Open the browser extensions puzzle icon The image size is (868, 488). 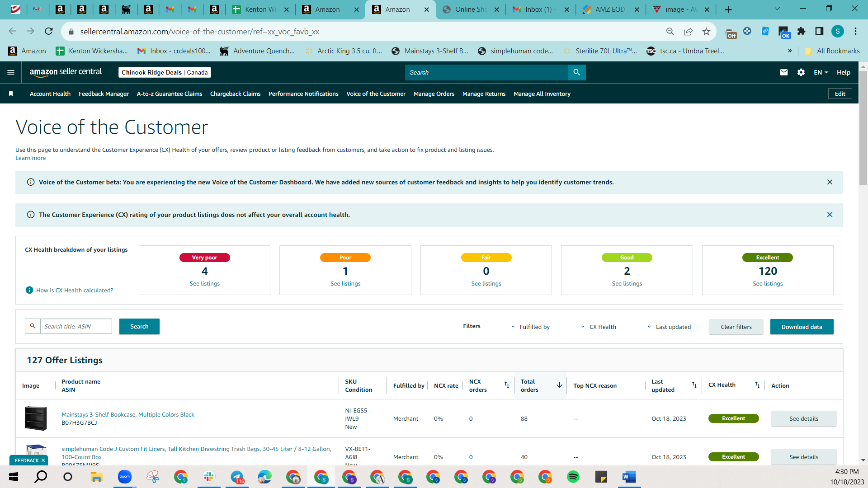[x=802, y=31]
